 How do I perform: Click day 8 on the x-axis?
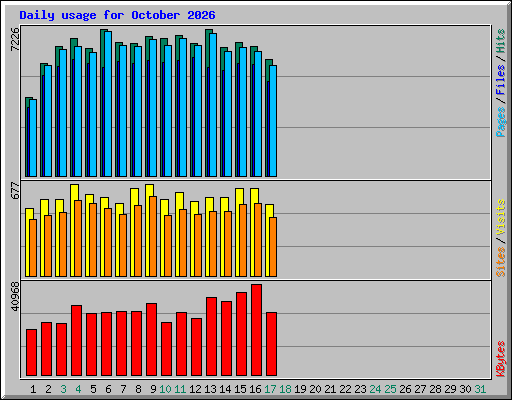tap(138, 389)
